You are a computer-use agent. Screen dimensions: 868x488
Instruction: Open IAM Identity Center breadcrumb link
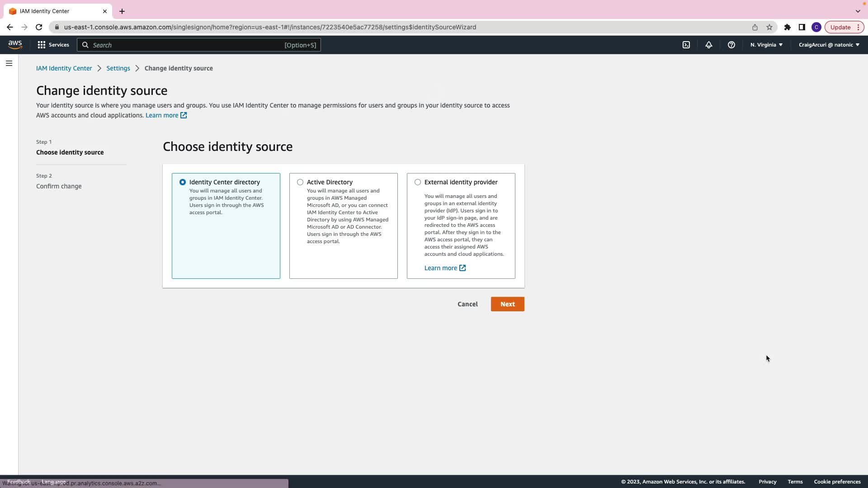tap(64, 68)
